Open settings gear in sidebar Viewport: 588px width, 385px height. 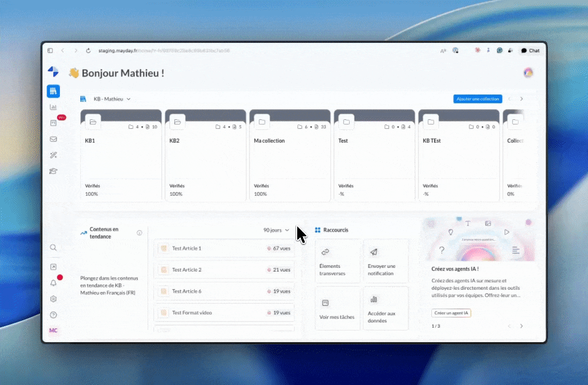53,299
